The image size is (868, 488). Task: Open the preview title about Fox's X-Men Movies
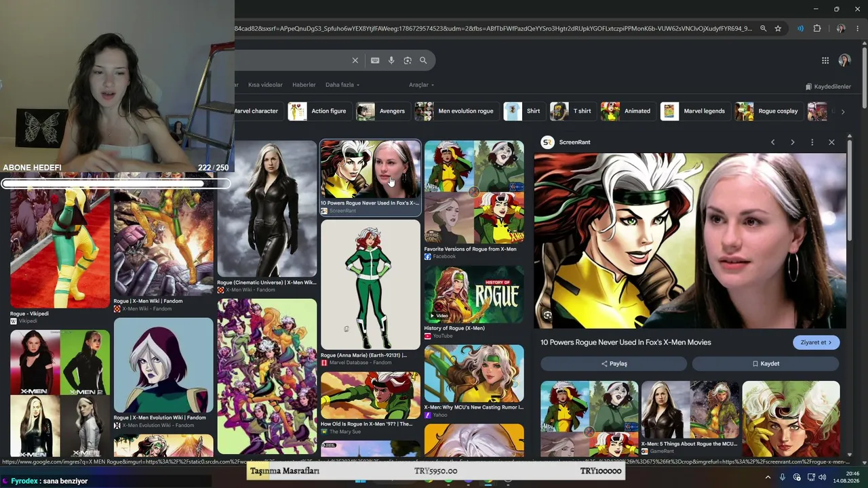click(626, 342)
